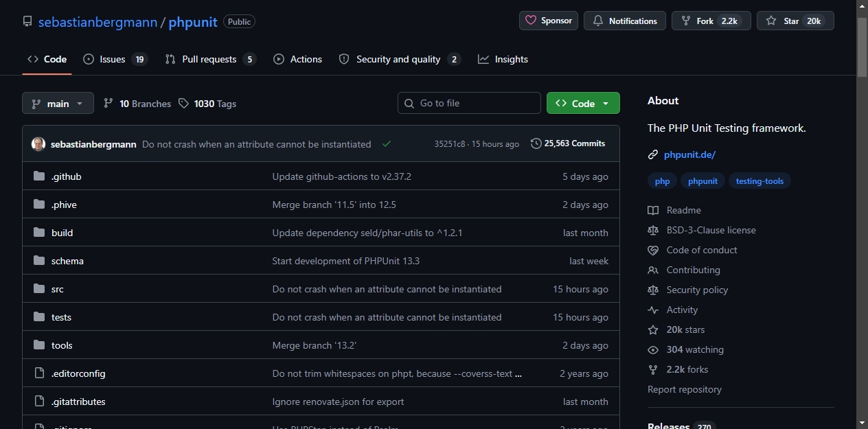Click 'Ignore renovate.json for export' commit message
The height and width of the screenshot is (429, 868).
(x=339, y=402)
